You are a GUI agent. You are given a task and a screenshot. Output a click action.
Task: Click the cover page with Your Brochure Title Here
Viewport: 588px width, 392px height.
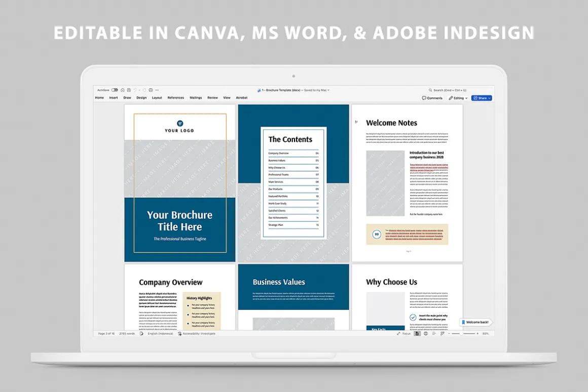[x=180, y=183]
